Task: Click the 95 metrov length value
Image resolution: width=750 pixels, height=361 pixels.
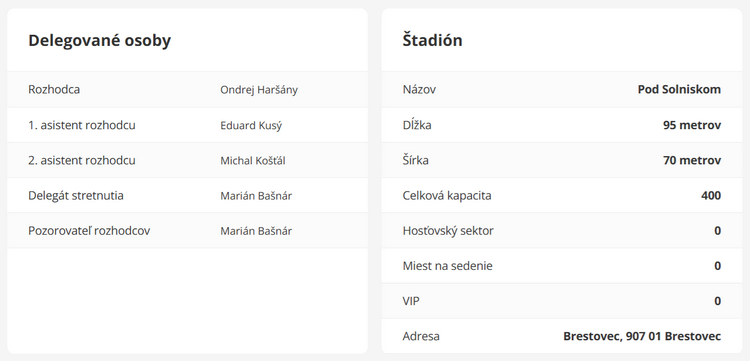Action: point(692,125)
